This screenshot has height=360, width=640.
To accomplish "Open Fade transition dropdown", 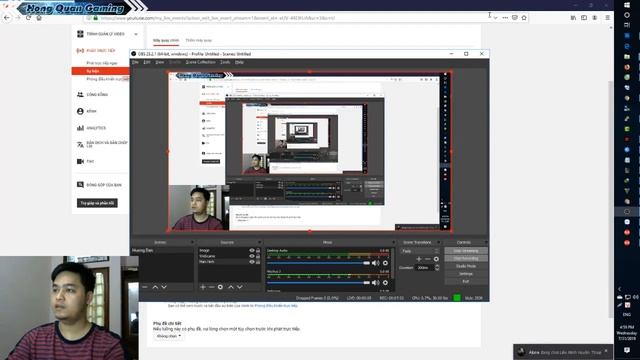I will tap(420, 251).
